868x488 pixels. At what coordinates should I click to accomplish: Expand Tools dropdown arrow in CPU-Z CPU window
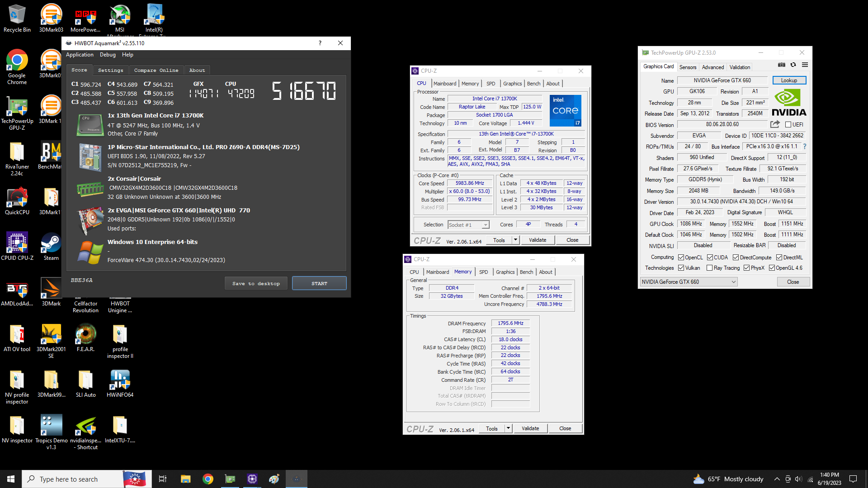515,240
